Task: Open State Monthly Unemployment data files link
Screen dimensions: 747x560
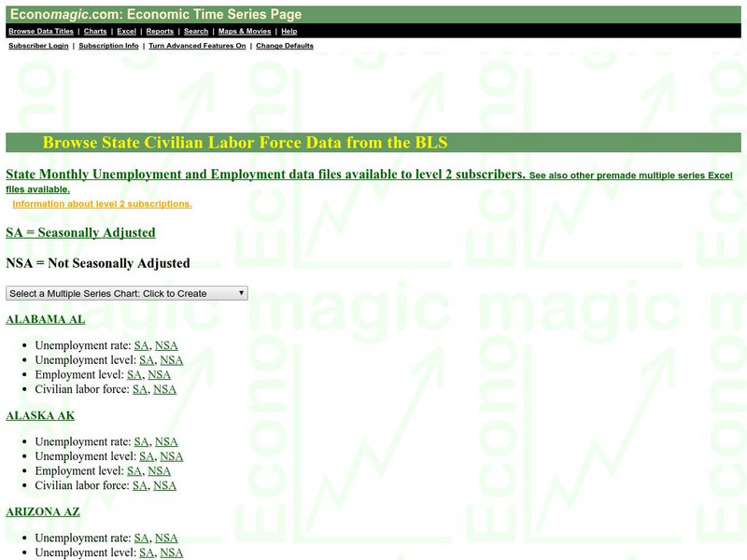Action: click(265, 175)
